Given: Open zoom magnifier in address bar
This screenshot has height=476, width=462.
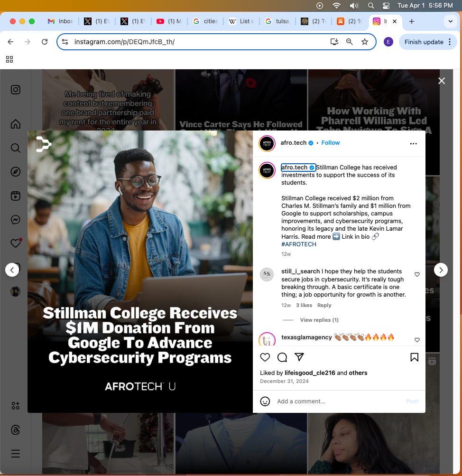Looking at the screenshot, I should coord(350,42).
